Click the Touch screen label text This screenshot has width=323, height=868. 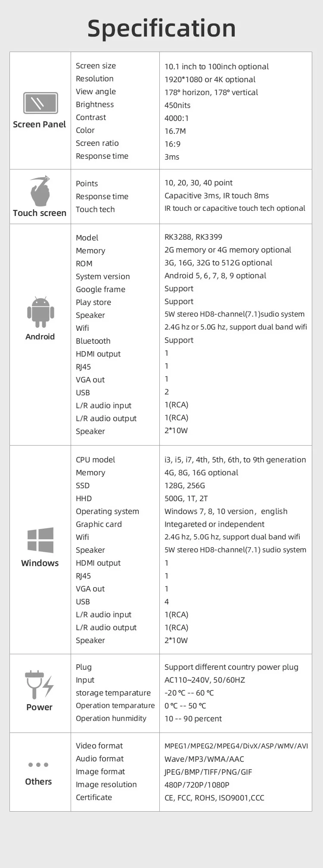tap(40, 213)
